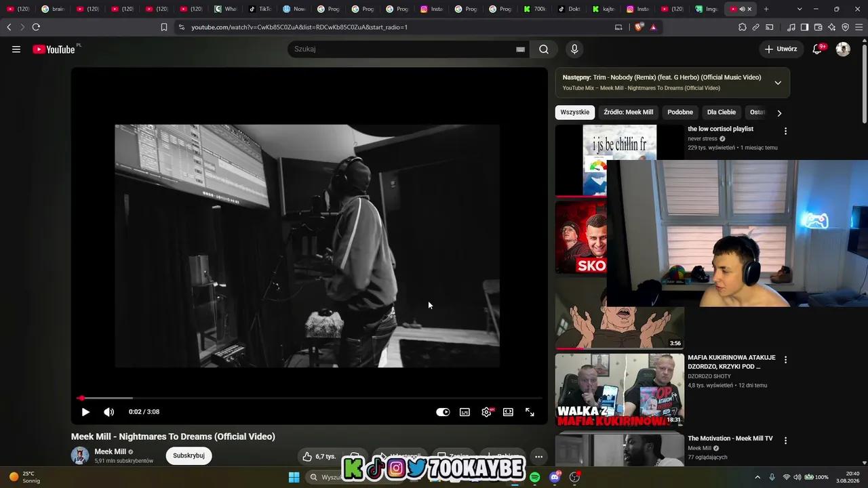Turn on subtitles in the player

pos(465,412)
